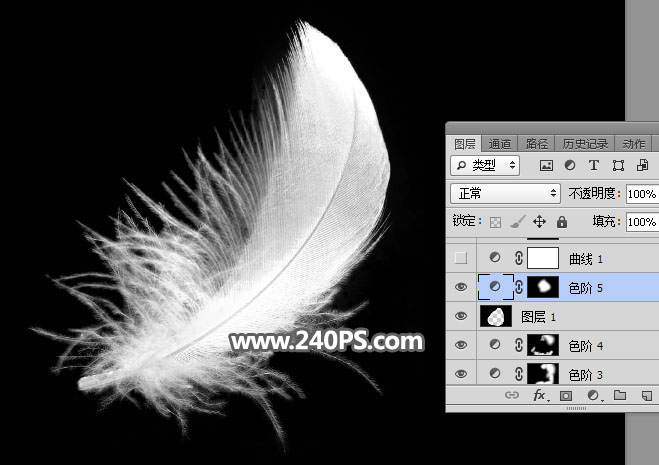Image resolution: width=659 pixels, height=465 pixels.
Task: Click the 填充 value field
Action: (642, 222)
